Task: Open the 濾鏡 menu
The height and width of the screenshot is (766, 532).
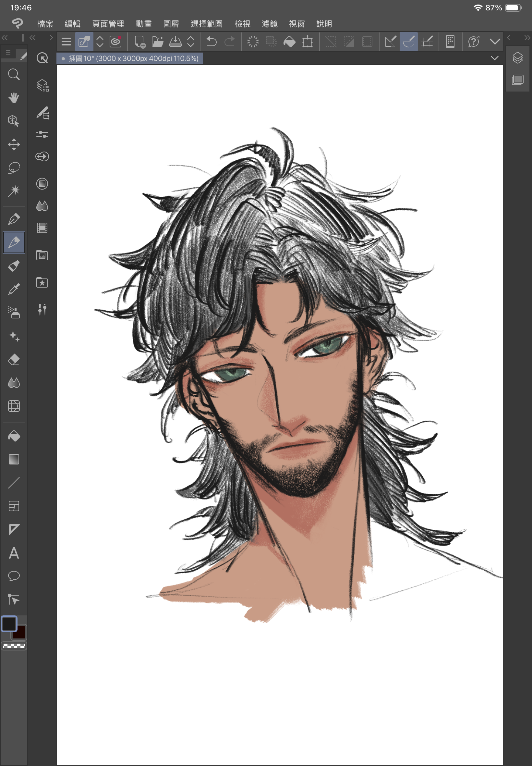Action: tap(270, 24)
